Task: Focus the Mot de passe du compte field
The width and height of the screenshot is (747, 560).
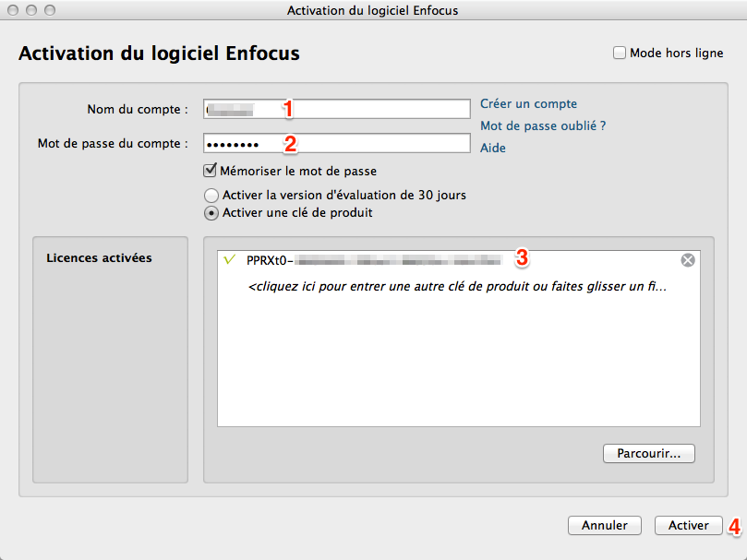Action: pyautogui.click(x=337, y=143)
